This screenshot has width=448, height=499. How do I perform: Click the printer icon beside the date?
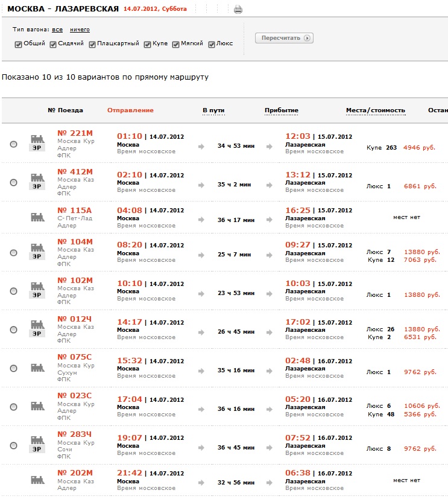click(x=238, y=9)
